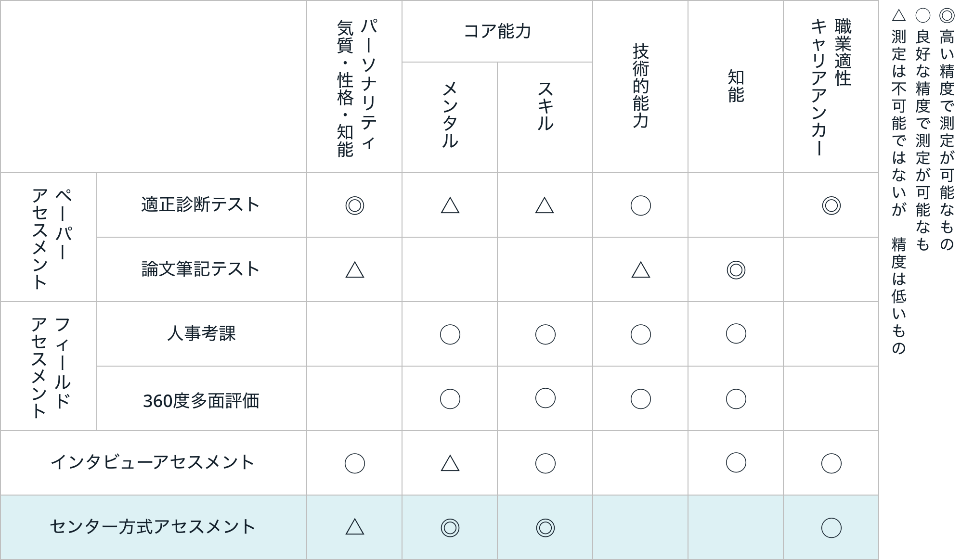Select the 技術的能力 column header
This screenshot has width=961, height=560.
[640, 87]
